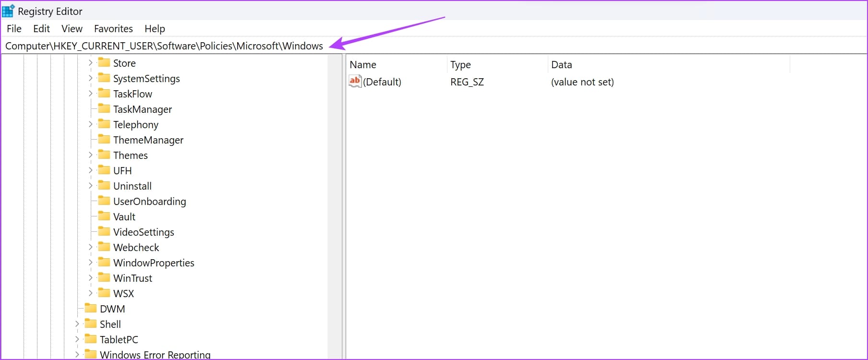Open the Help menu

(155, 29)
